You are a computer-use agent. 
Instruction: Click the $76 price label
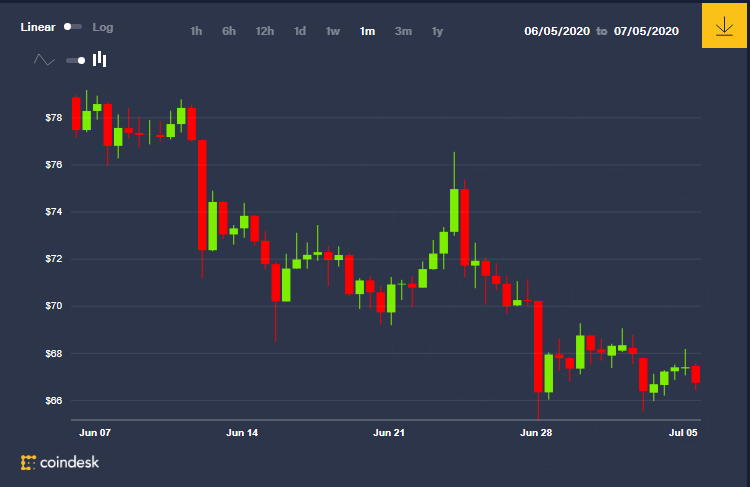(54, 165)
